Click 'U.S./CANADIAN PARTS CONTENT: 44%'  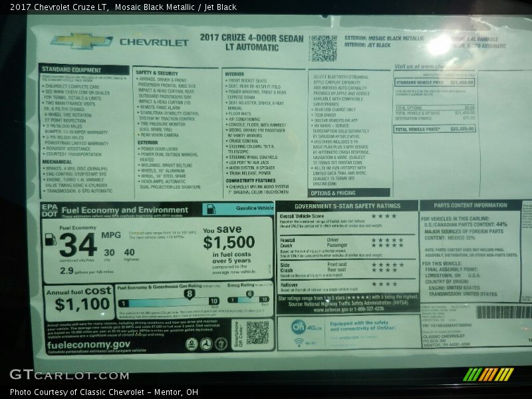click(x=465, y=225)
